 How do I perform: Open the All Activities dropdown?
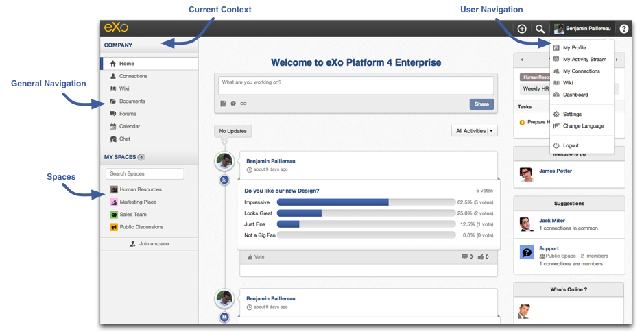tap(475, 130)
